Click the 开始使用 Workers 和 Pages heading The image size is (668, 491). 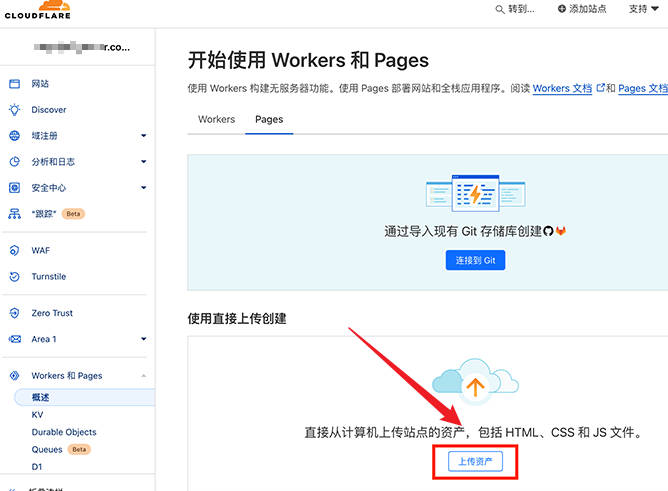point(308,60)
